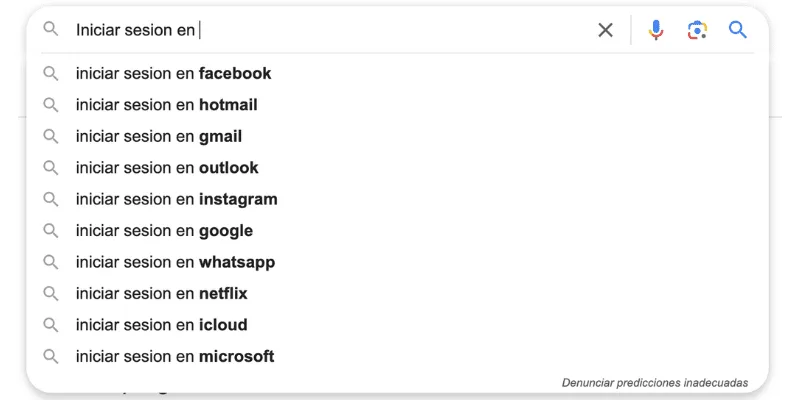
Task: Choose 'iniciar sesion en icloud' suggestion
Action: pyautogui.click(x=161, y=325)
